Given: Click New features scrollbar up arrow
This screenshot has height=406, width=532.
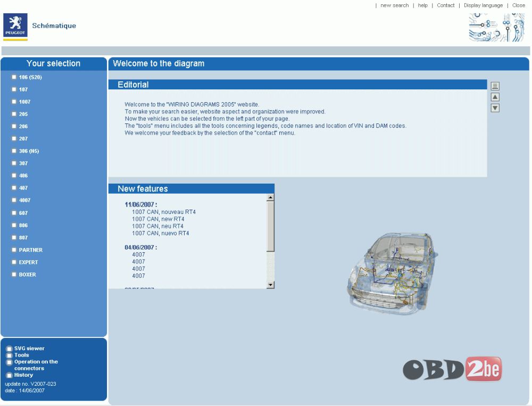Looking at the screenshot, I should [270, 197].
